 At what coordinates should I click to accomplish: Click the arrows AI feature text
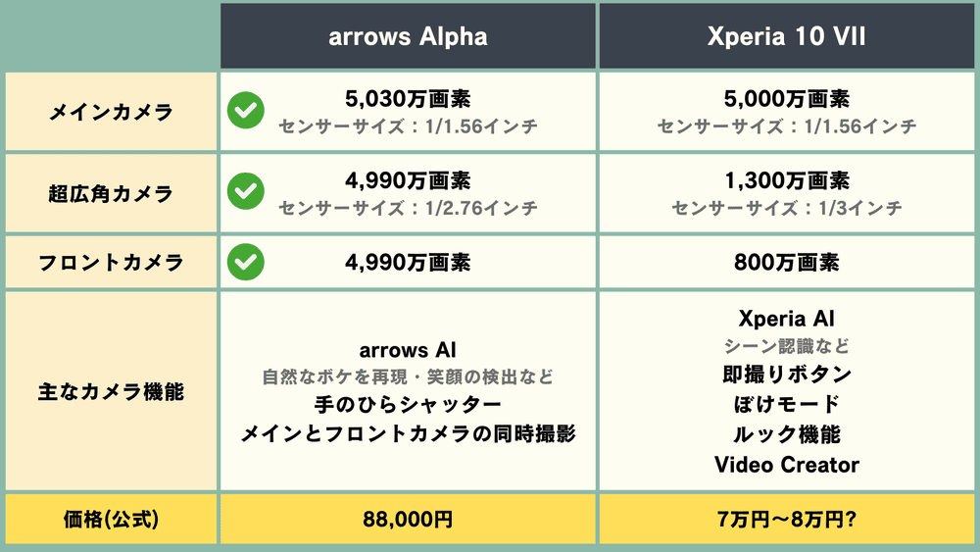point(408,350)
